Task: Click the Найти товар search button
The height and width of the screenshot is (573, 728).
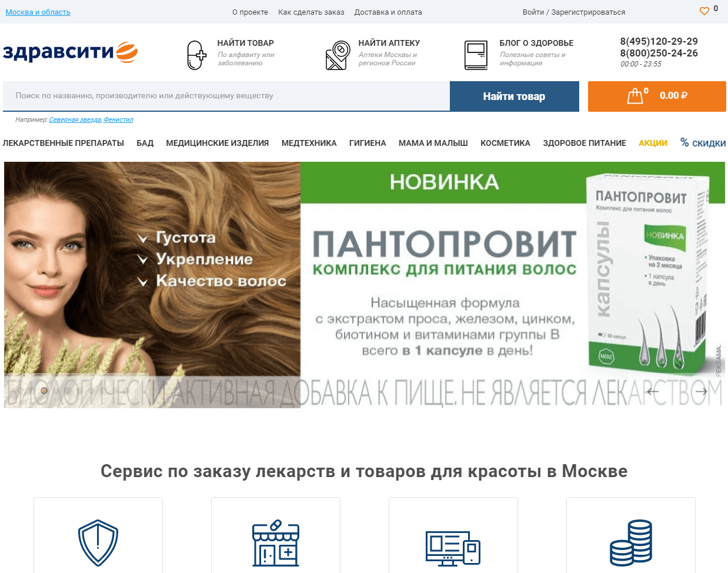Action: (x=515, y=96)
